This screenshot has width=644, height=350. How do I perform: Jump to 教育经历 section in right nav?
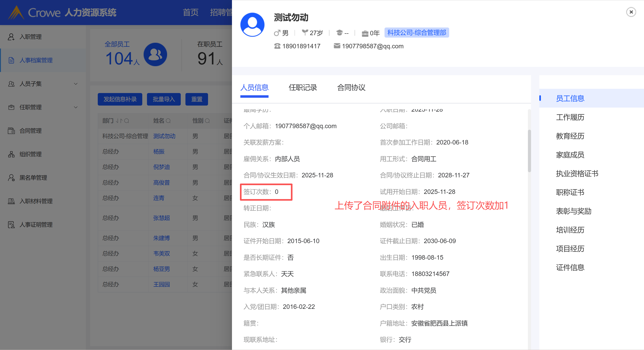pyautogui.click(x=570, y=136)
